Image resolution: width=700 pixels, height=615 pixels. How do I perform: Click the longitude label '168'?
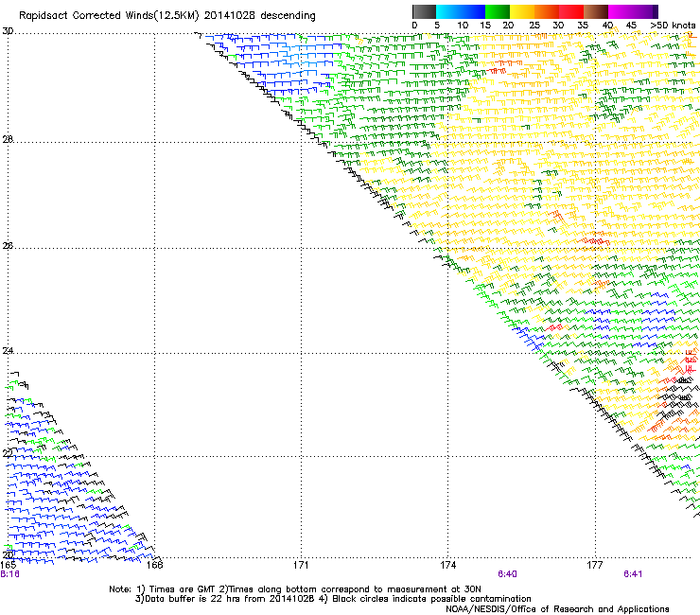(x=155, y=565)
